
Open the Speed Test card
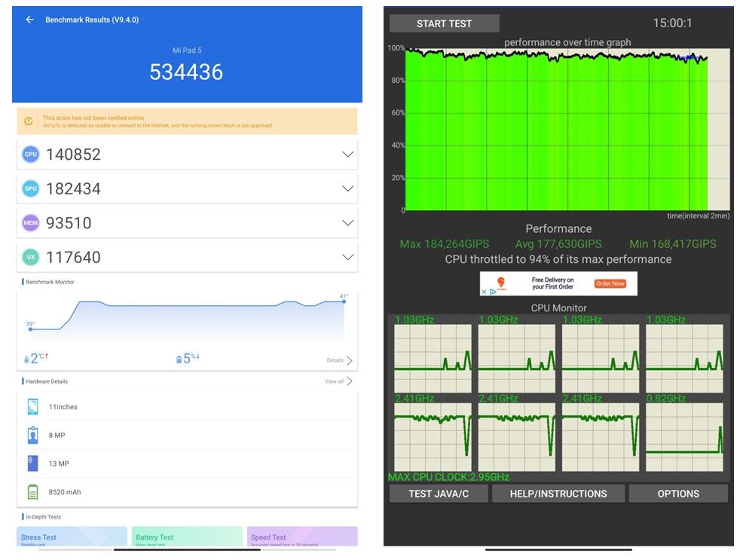302,536
